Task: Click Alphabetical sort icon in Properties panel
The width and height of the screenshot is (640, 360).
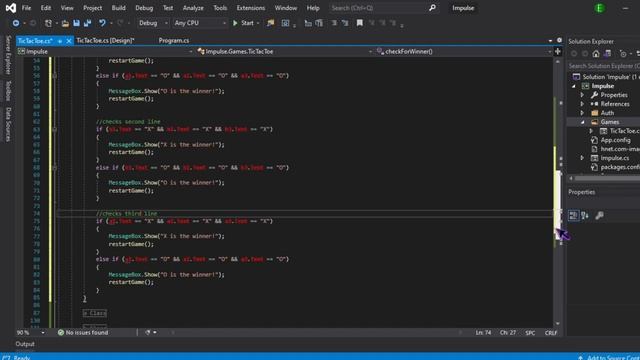Action: click(x=585, y=216)
